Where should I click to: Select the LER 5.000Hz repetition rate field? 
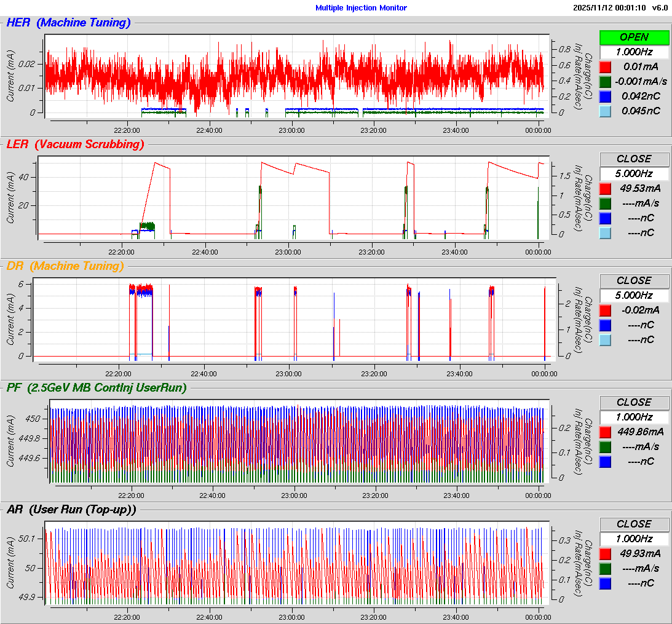click(634, 174)
